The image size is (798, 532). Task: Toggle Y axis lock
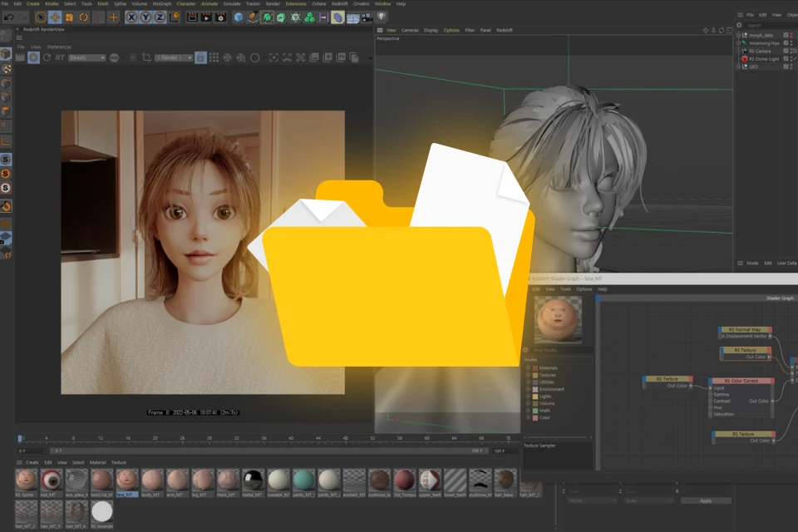pyautogui.click(x=145, y=17)
